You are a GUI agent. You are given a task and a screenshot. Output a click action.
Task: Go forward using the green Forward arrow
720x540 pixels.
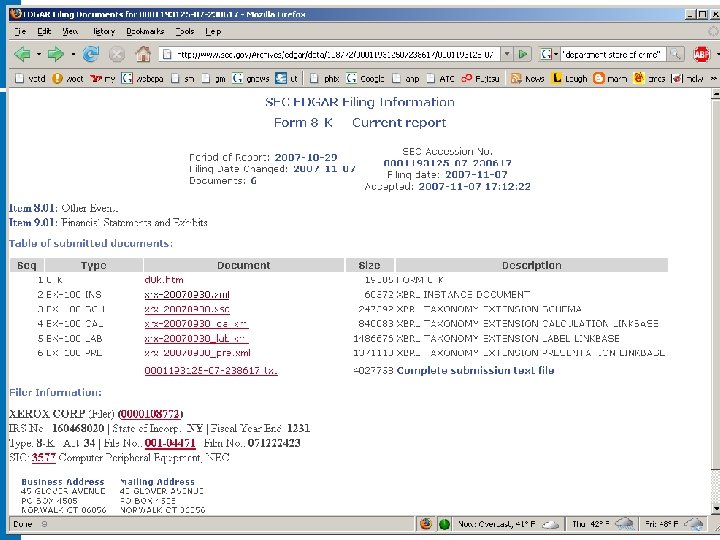[56, 54]
